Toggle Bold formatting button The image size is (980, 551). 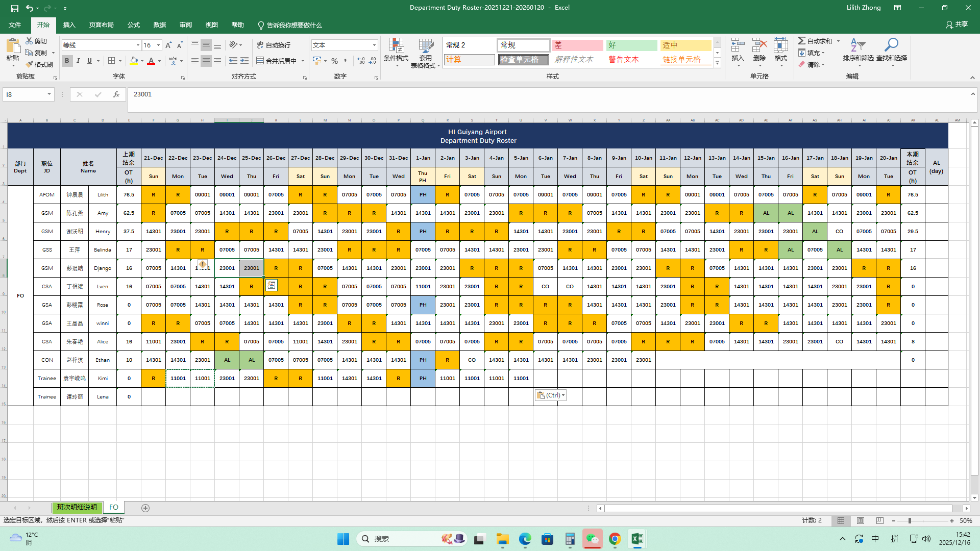point(67,61)
